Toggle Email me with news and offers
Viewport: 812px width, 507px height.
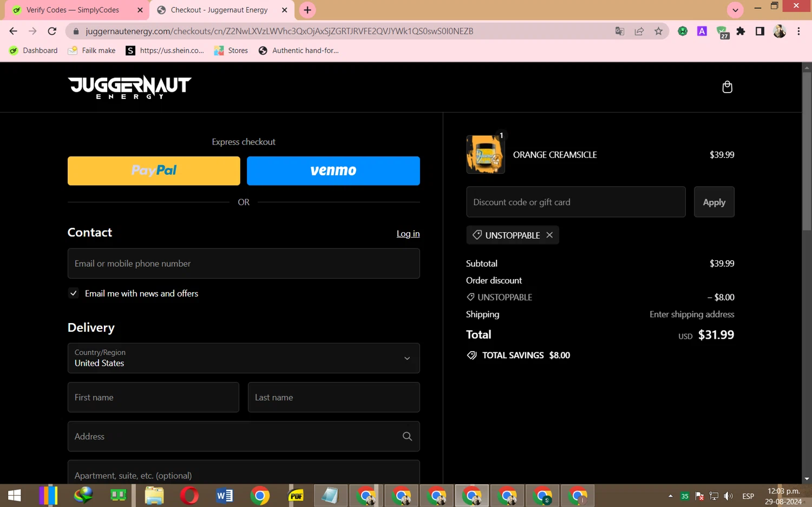74,293
